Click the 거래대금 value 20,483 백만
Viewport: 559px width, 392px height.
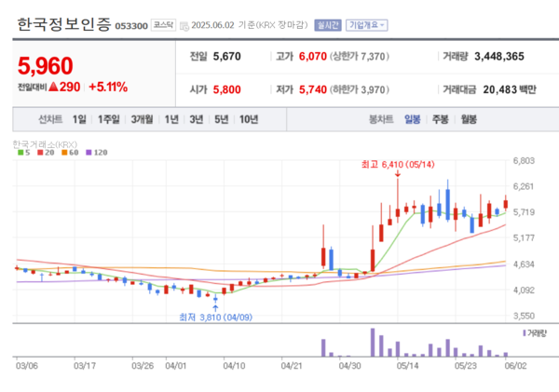click(x=510, y=89)
